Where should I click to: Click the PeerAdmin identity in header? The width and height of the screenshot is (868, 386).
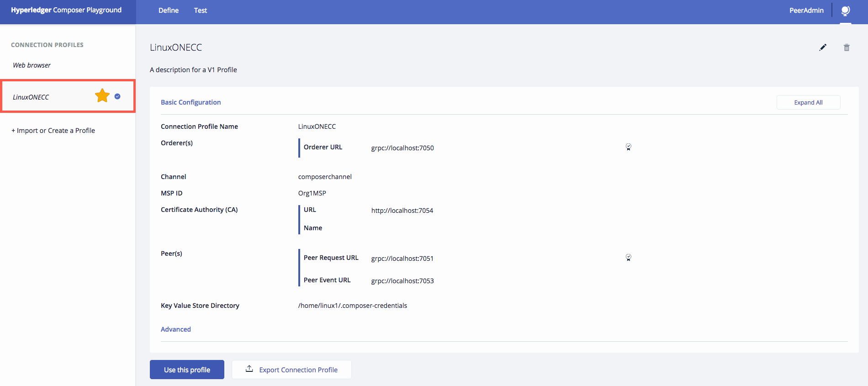[807, 11]
